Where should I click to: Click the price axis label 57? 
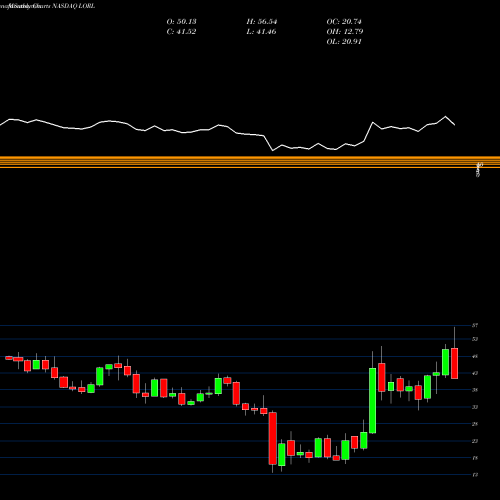pyautogui.click(x=475, y=325)
